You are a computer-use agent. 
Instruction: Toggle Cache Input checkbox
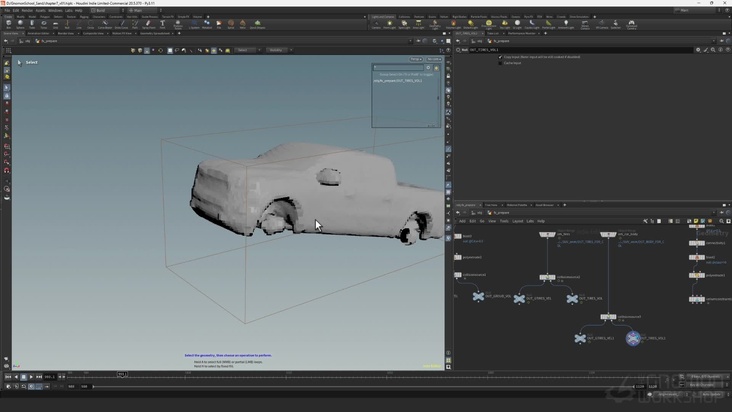click(500, 63)
